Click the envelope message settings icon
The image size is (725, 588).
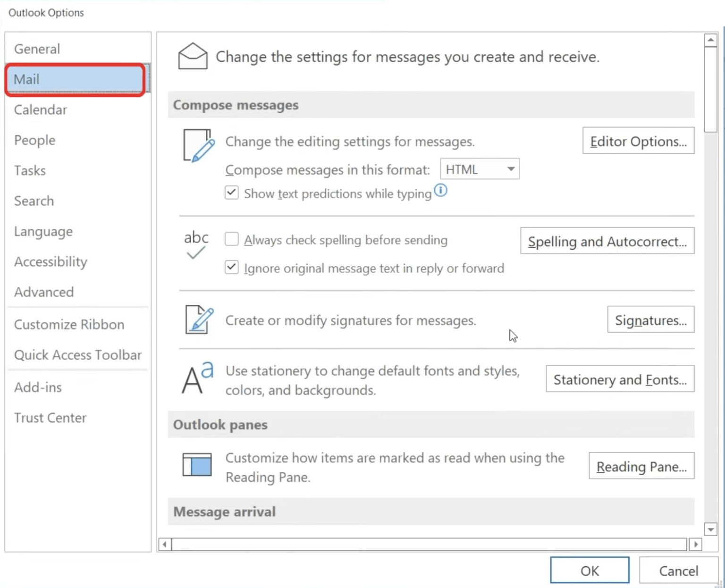tap(193, 56)
